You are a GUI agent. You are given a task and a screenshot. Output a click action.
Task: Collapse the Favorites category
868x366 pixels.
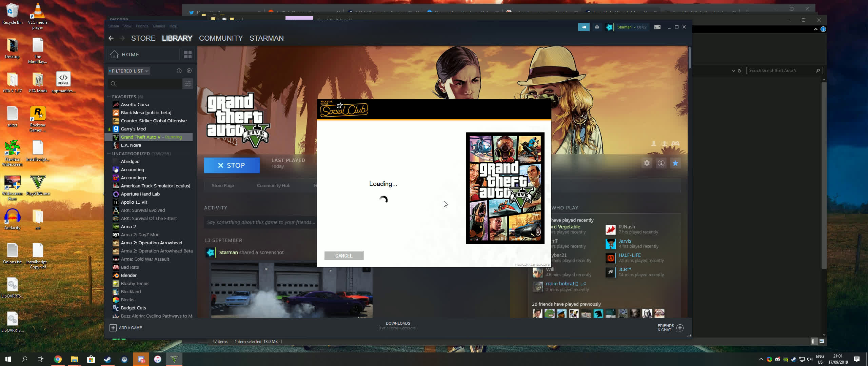[x=109, y=97]
